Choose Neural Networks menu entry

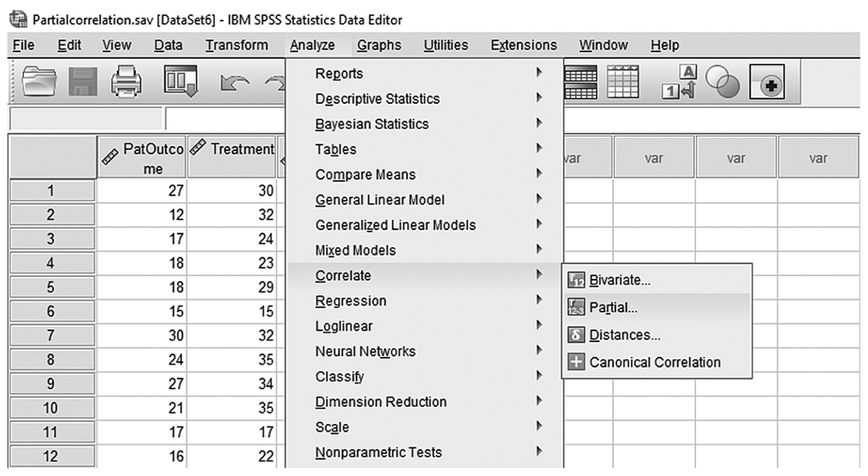[424, 351]
